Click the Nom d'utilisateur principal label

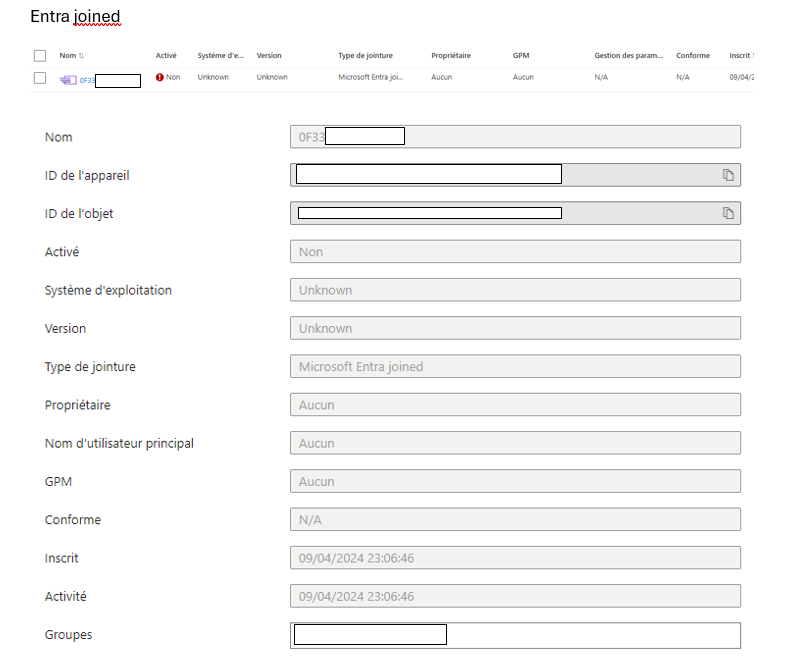119,444
